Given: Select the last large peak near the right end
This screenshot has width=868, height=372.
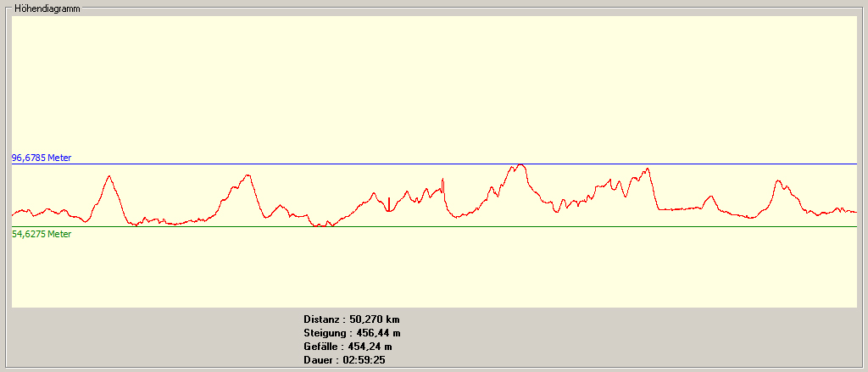Looking at the screenshot, I should tap(777, 181).
